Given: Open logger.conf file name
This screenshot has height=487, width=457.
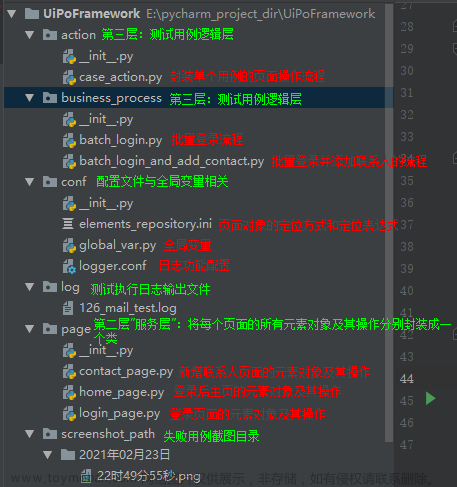Looking at the screenshot, I should tap(112, 266).
